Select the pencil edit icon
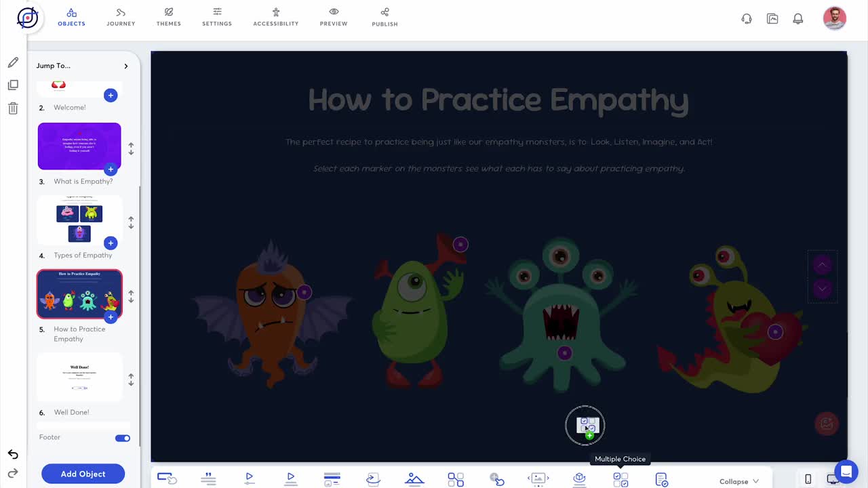The width and height of the screenshot is (868, 488). click(x=13, y=62)
